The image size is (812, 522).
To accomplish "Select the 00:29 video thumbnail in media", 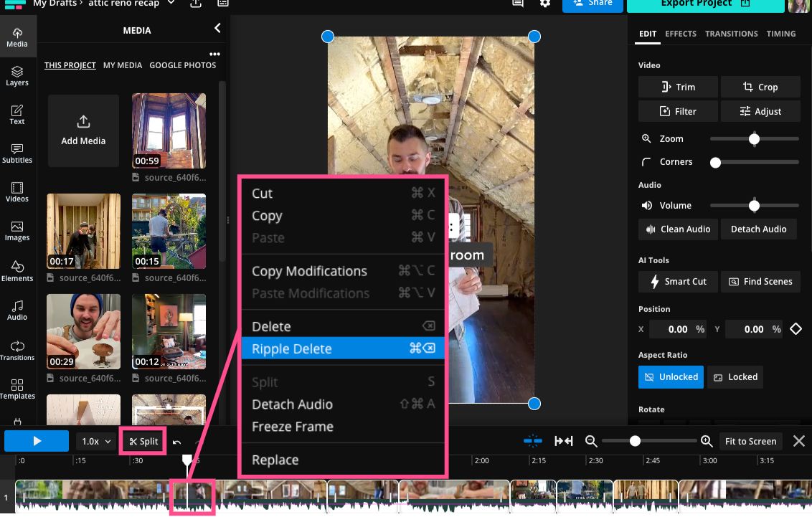I will pyautogui.click(x=83, y=331).
